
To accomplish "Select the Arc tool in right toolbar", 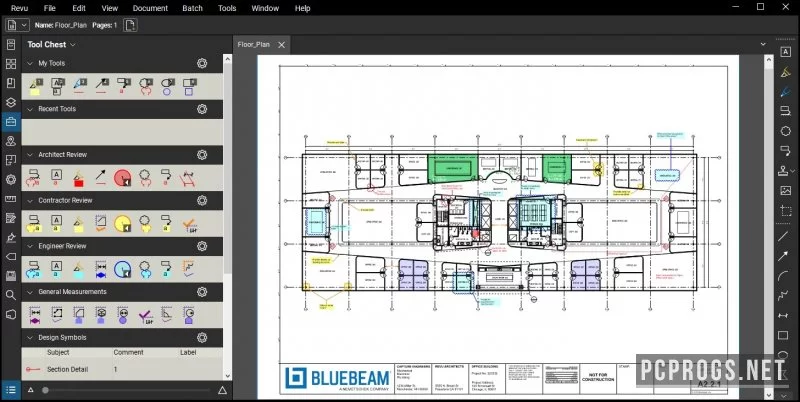I will 783,276.
